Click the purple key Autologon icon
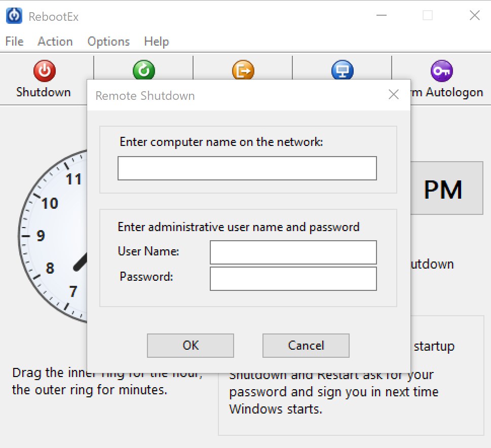The image size is (491, 448). (441, 71)
